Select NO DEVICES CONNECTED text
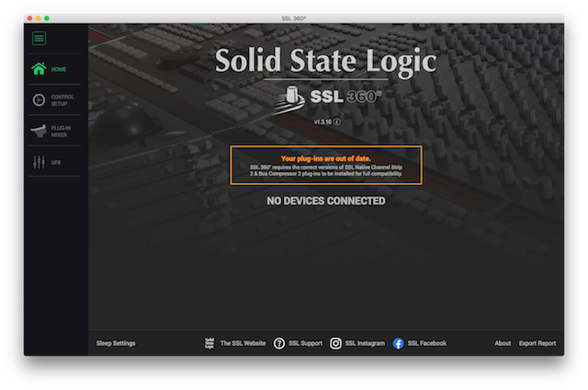This screenshot has height=390, width=588. (326, 201)
